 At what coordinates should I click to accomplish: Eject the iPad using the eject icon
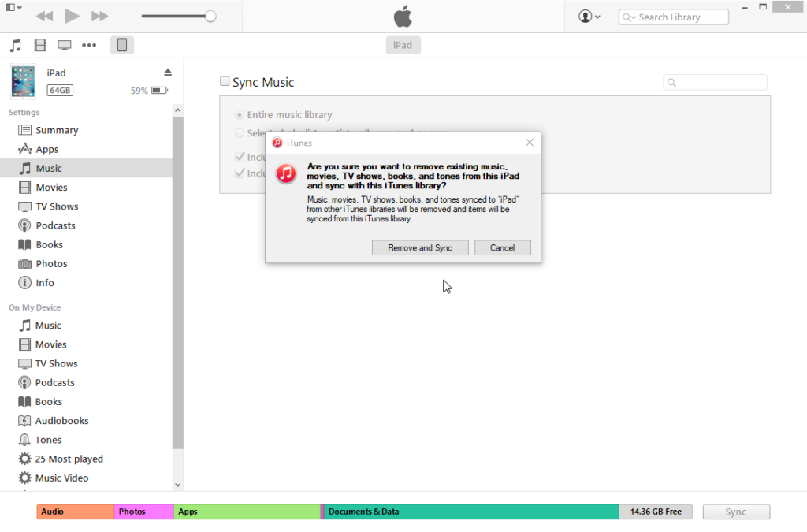tap(168, 73)
